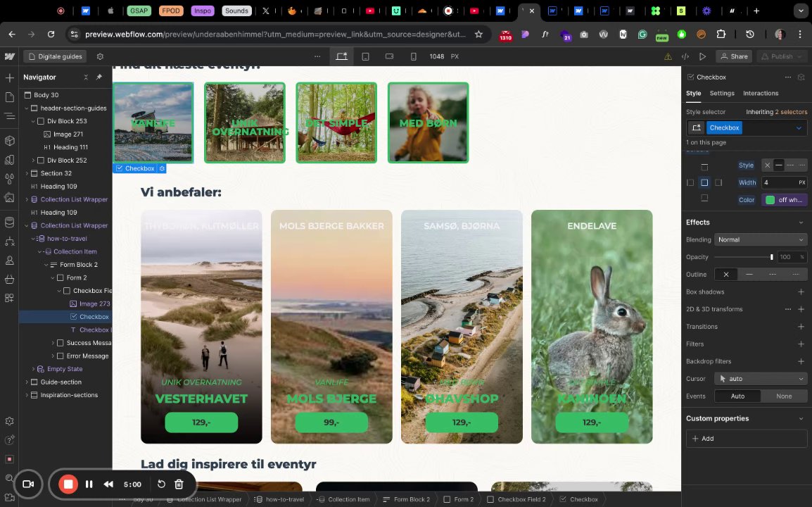Collapse header-section-guides in Navigator
Image resolution: width=812 pixels, height=507 pixels.
tap(27, 108)
